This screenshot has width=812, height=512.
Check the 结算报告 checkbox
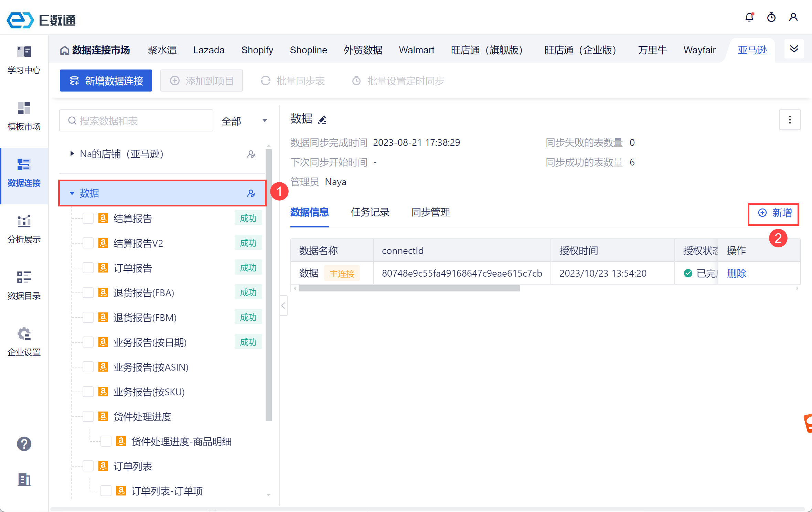88,218
